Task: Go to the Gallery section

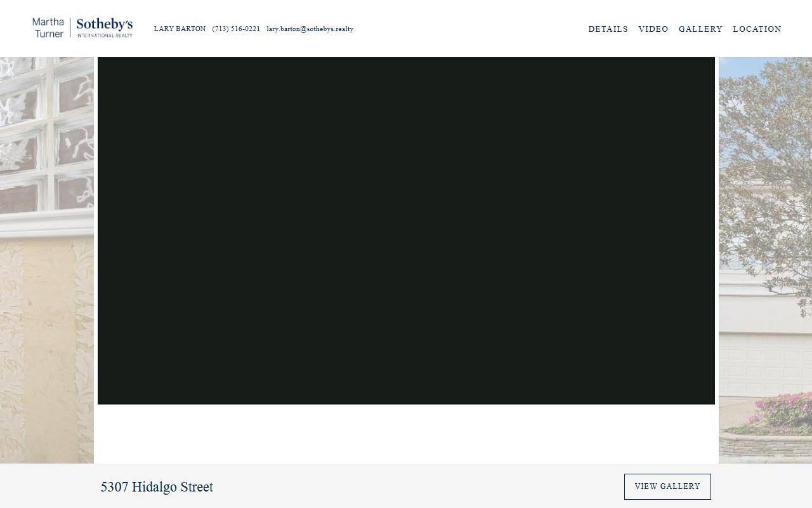Action: click(x=700, y=29)
